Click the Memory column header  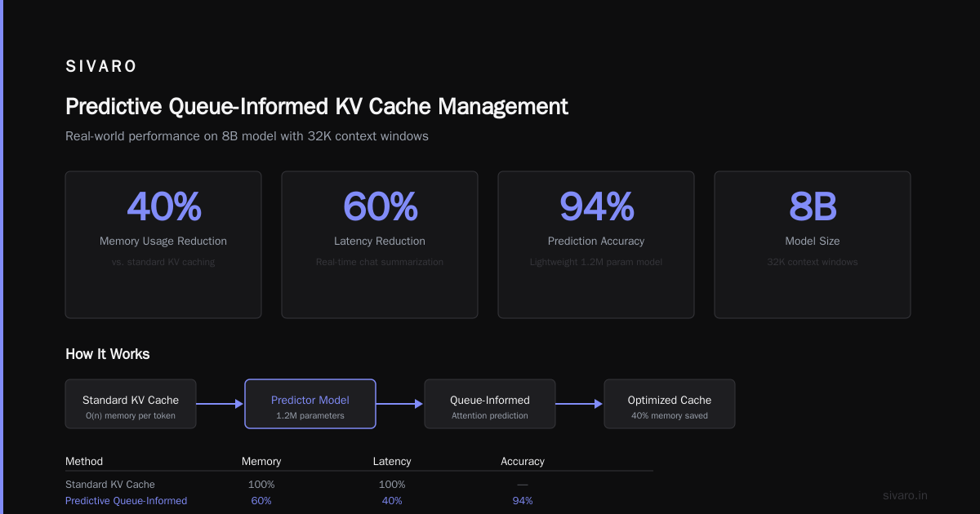pos(261,461)
